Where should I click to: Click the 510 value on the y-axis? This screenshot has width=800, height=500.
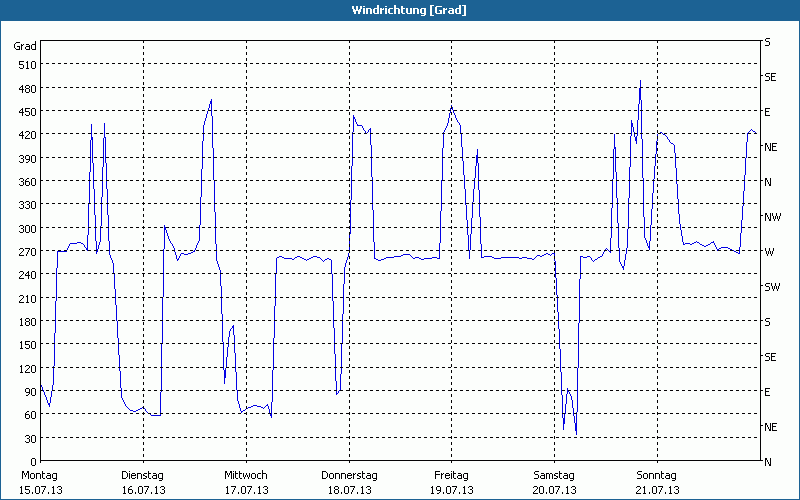[x=25, y=65]
